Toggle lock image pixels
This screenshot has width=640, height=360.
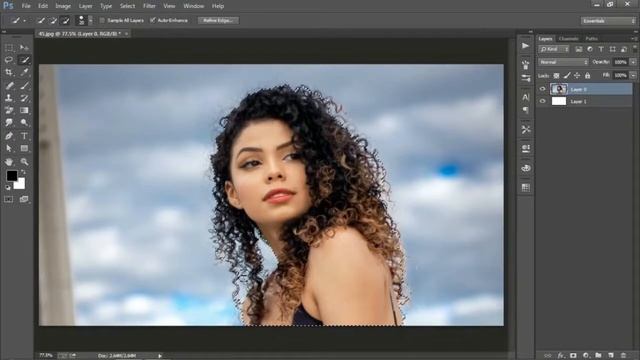click(x=567, y=76)
